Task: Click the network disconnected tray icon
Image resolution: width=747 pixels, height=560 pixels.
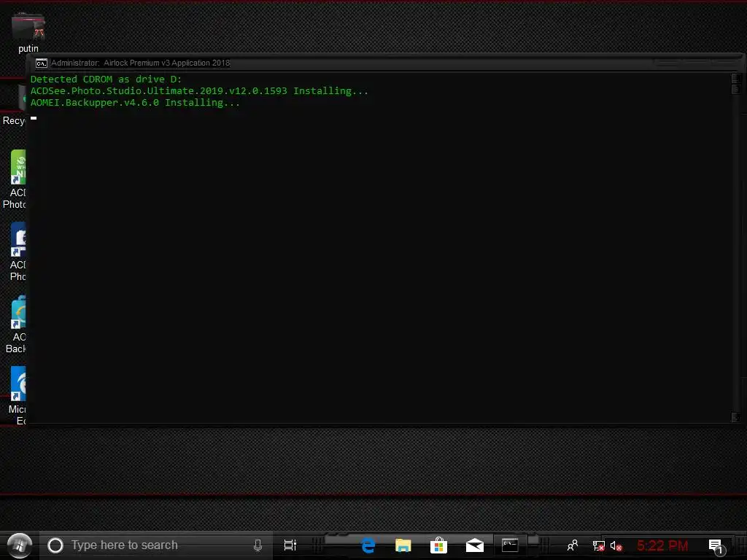Action: click(598, 545)
